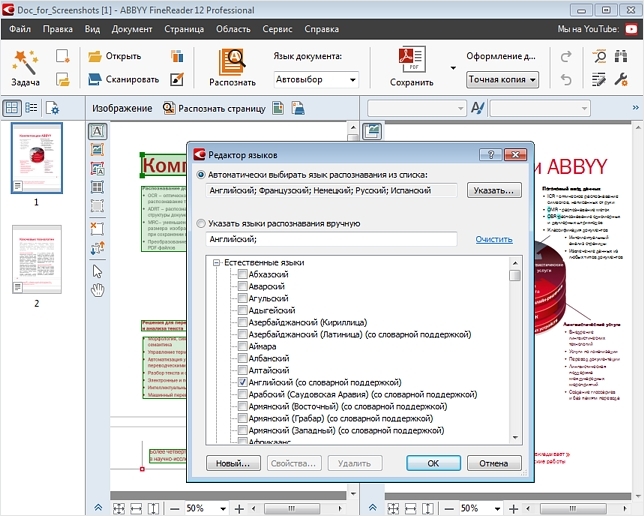
Task: Click the Scan icon (Сканировать)
Action: click(x=95, y=79)
